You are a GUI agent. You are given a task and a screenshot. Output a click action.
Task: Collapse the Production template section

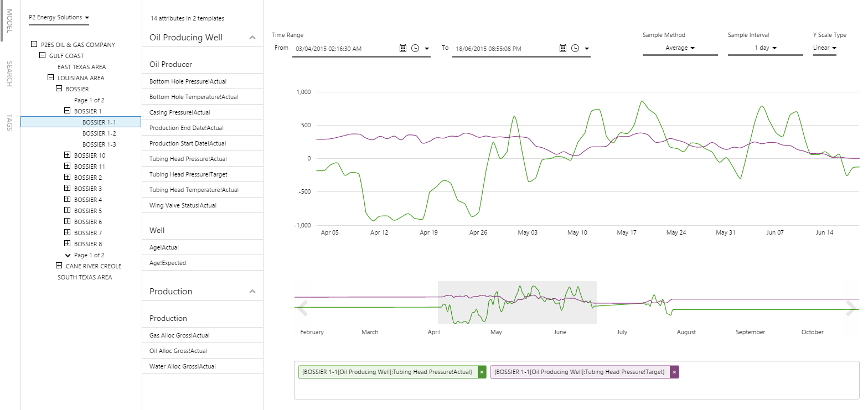[252, 292]
